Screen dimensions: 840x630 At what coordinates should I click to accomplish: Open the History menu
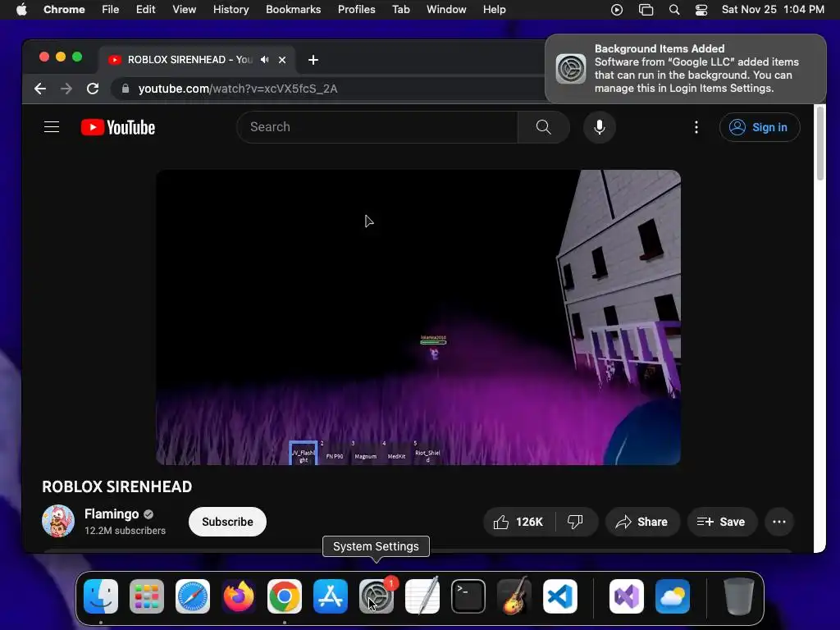click(231, 10)
